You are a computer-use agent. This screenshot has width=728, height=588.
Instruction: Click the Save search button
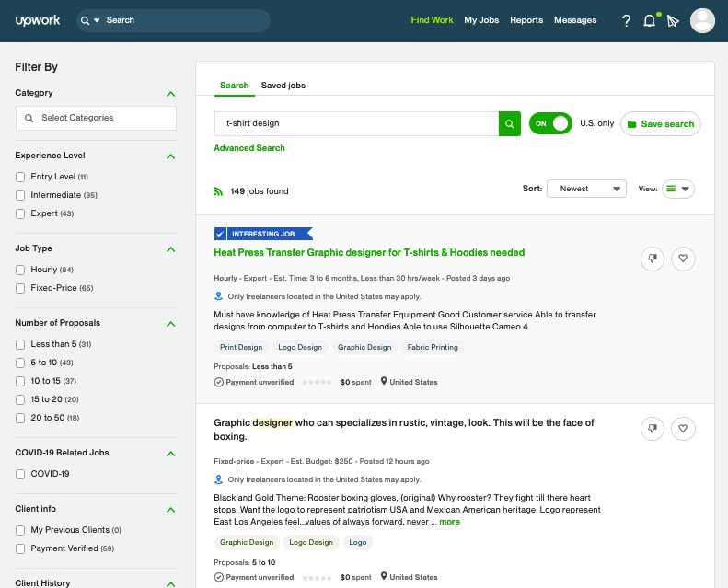click(661, 124)
